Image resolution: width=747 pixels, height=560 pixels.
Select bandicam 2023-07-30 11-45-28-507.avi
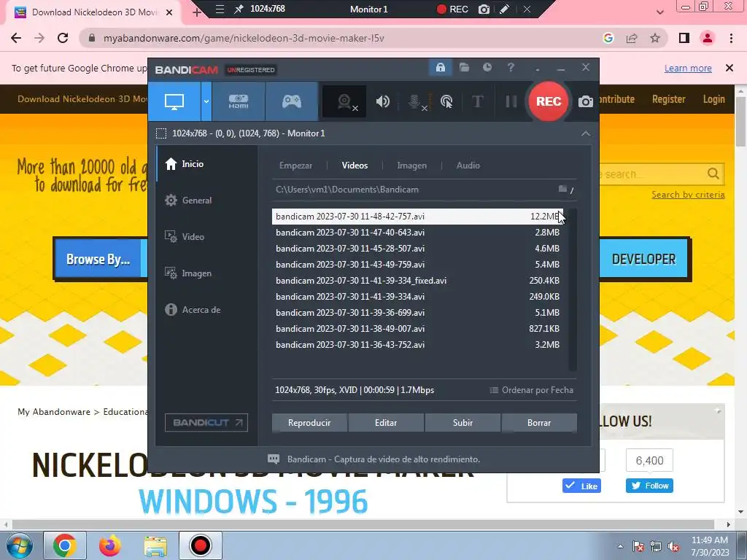tap(418, 249)
